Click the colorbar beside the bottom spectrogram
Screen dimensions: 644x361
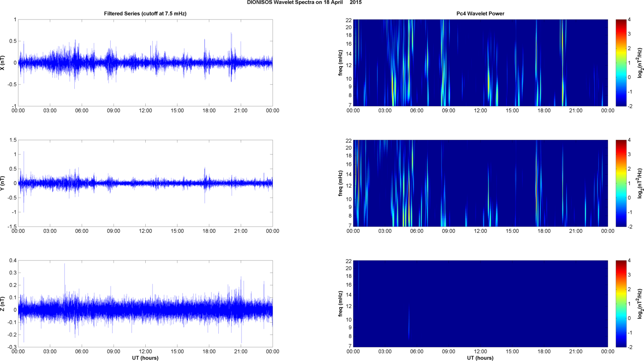click(x=621, y=304)
